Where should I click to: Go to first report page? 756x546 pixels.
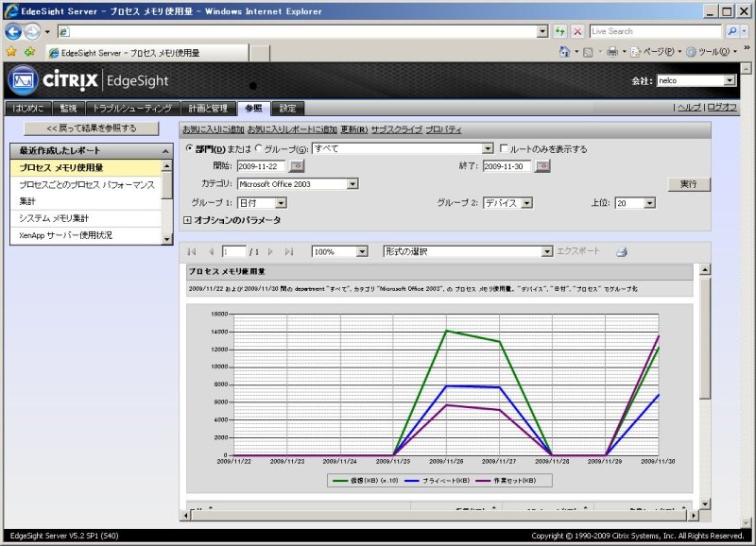click(x=192, y=251)
